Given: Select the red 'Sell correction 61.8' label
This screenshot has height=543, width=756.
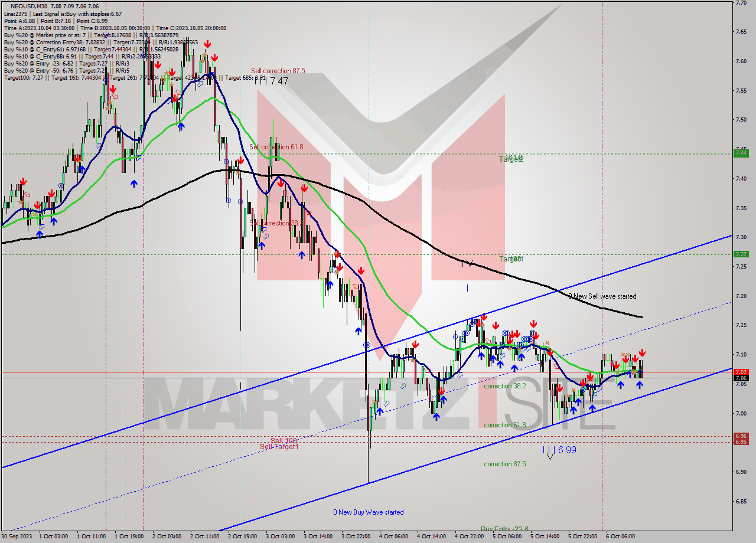Looking at the screenshot, I should pyautogui.click(x=276, y=146).
